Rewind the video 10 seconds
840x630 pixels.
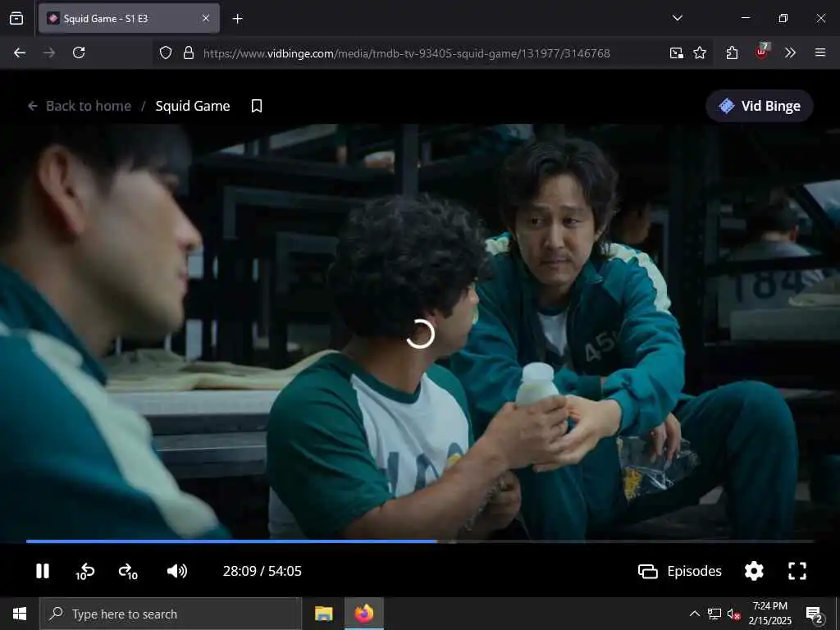coord(84,572)
